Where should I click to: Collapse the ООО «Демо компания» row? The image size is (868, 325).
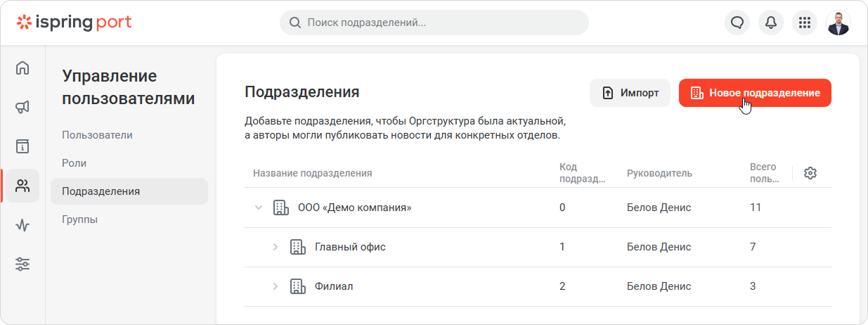pos(259,208)
